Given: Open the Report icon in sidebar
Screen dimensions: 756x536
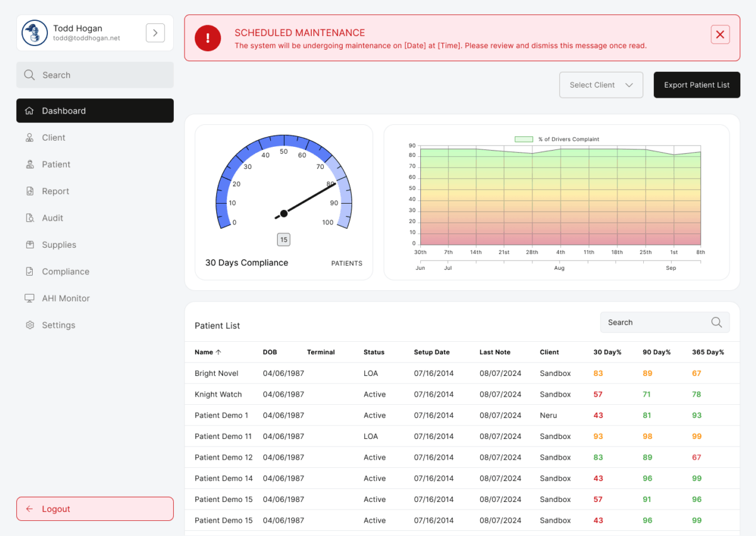Looking at the screenshot, I should click(x=30, y=191).
